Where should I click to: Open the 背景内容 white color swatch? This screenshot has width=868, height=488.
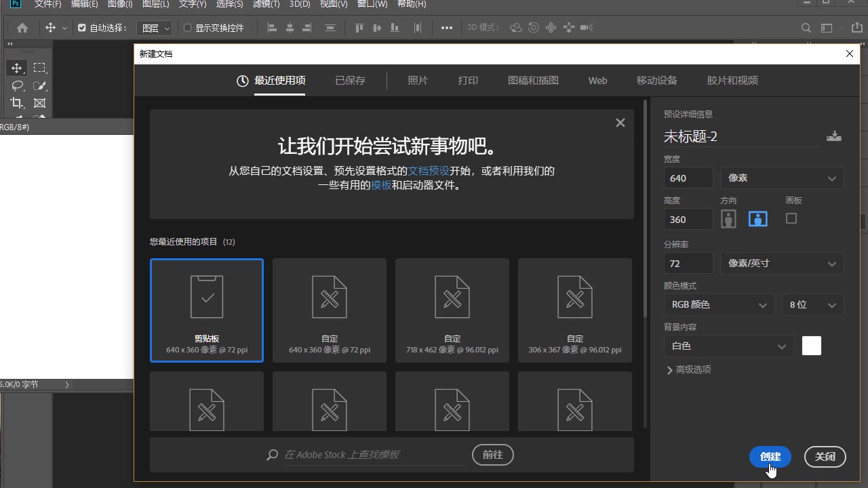[x=811, y=346]
